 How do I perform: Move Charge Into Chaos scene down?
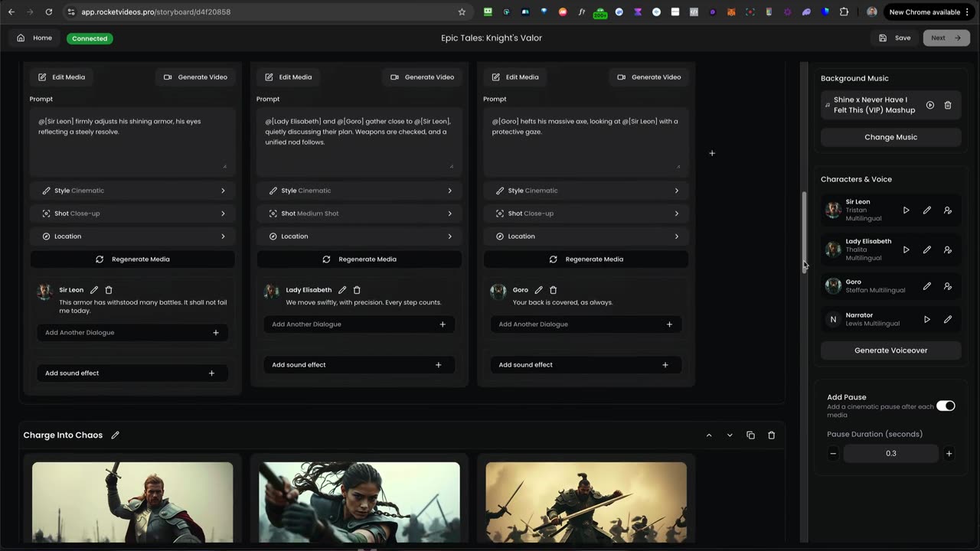[x=730, y=435]
